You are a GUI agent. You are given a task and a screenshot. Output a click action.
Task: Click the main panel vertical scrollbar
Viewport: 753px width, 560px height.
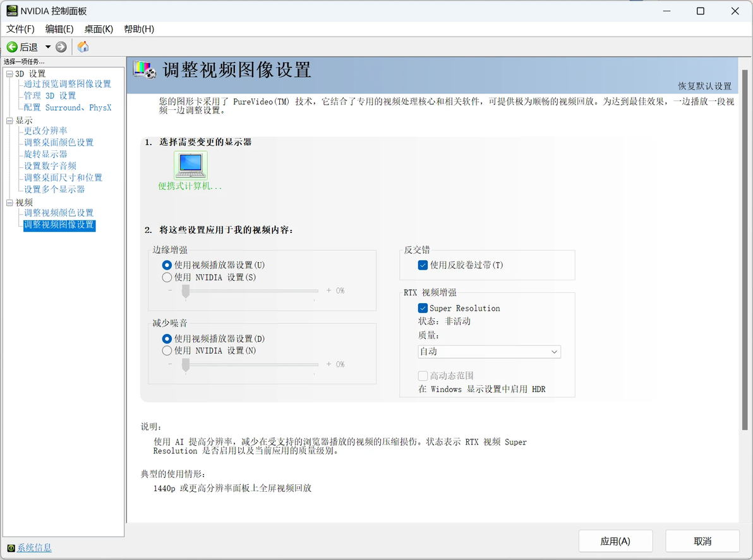745,249
